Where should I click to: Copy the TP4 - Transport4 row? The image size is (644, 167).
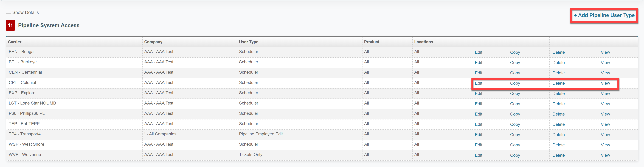click(x=515, y=135)
